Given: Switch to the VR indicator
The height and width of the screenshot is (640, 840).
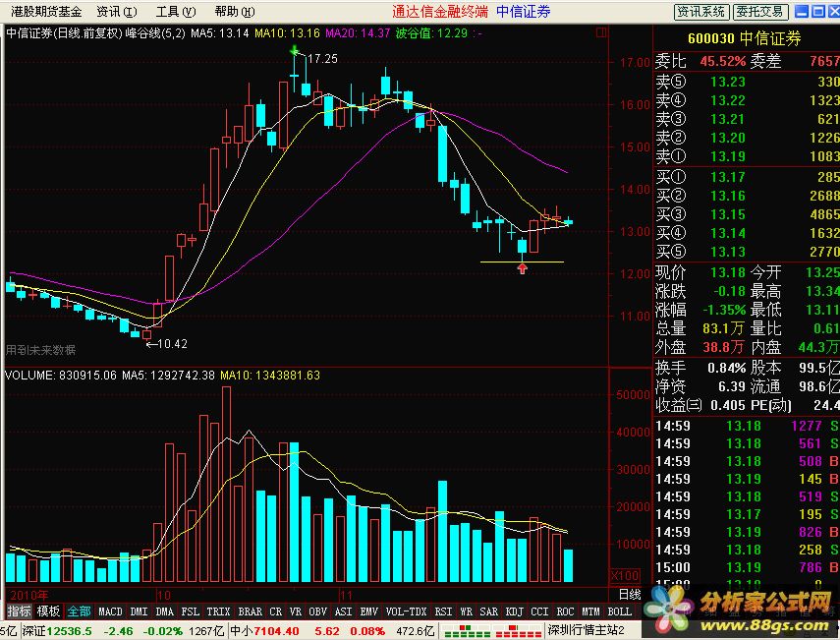Looking at the screenshot, I should [x=295, y=611].
